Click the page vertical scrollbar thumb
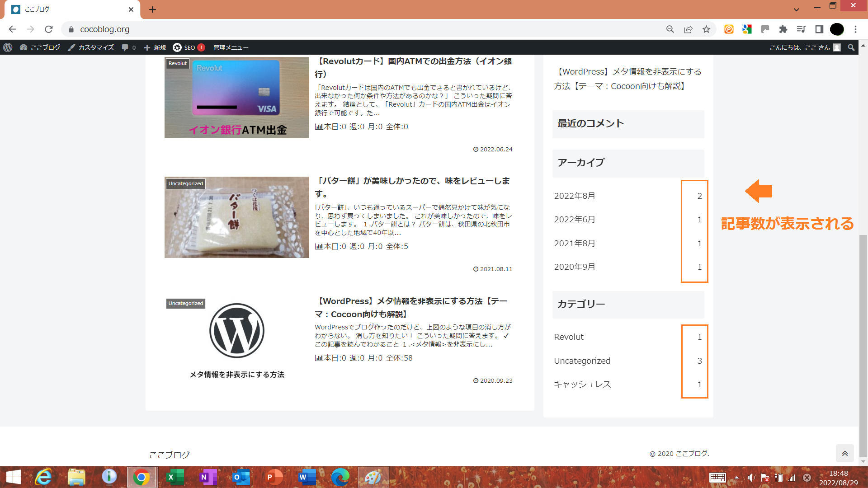This screenshot has height=488, width=868. (863, 346)
